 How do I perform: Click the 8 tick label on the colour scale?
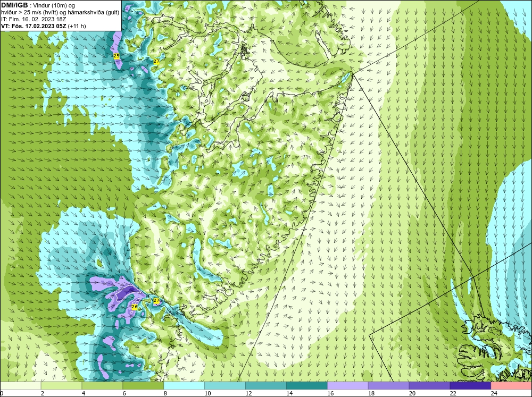click(x=165, y=393)
